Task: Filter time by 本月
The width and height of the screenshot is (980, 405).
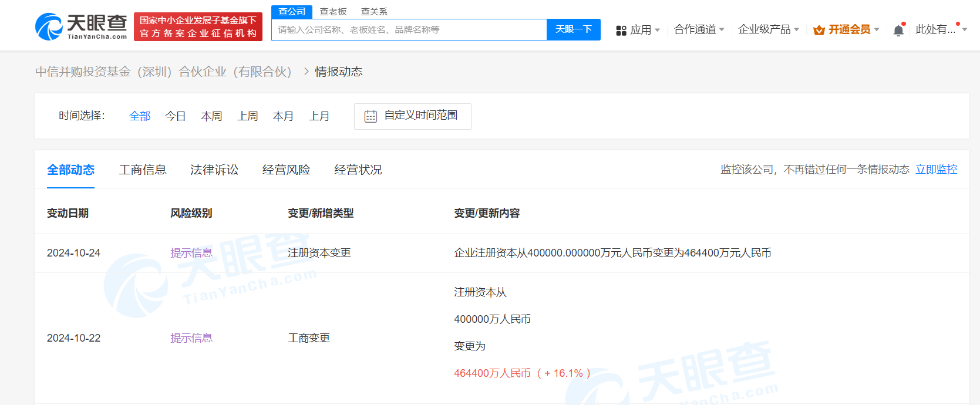Action: 283,116
